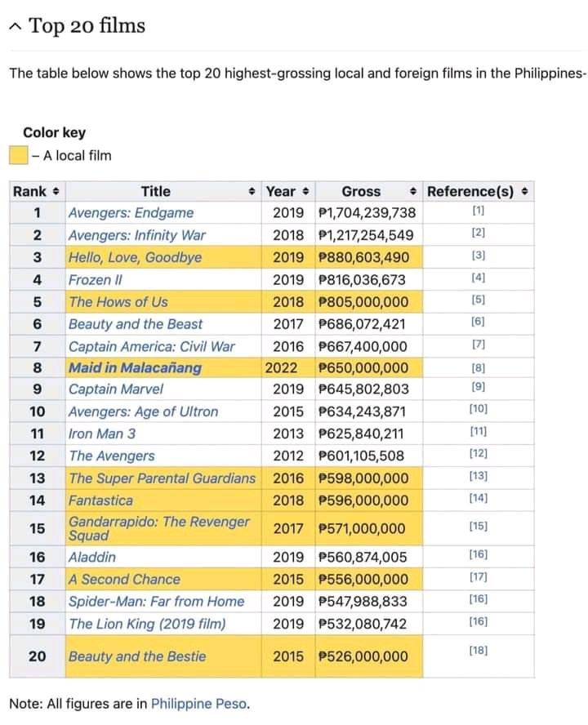Open reference [16] in the Lion King row
Viewport: 588px width, 725px height.
479,621
